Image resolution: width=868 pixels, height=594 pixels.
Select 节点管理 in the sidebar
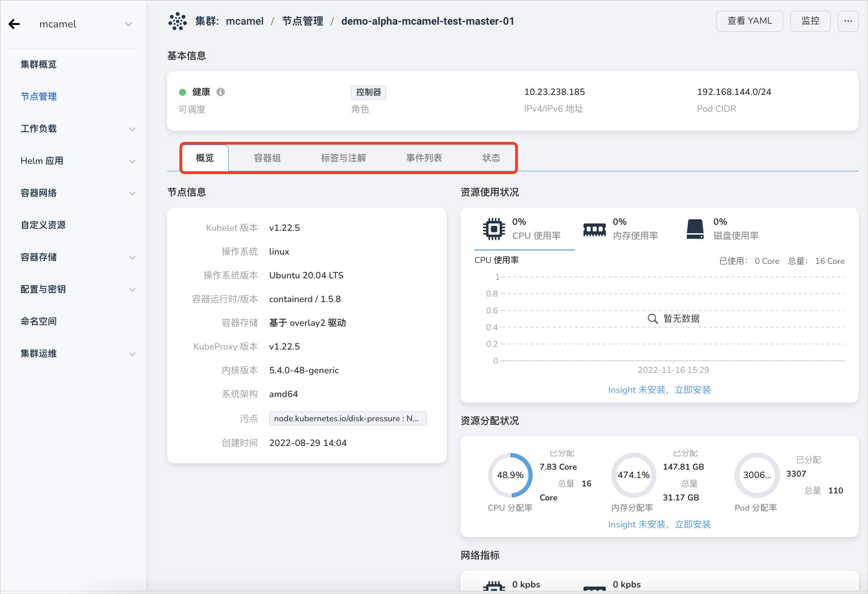click(39, 97)
